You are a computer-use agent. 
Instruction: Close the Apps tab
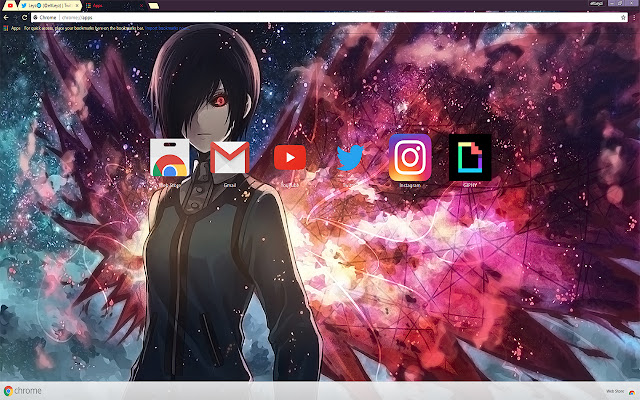pos(142,5)
